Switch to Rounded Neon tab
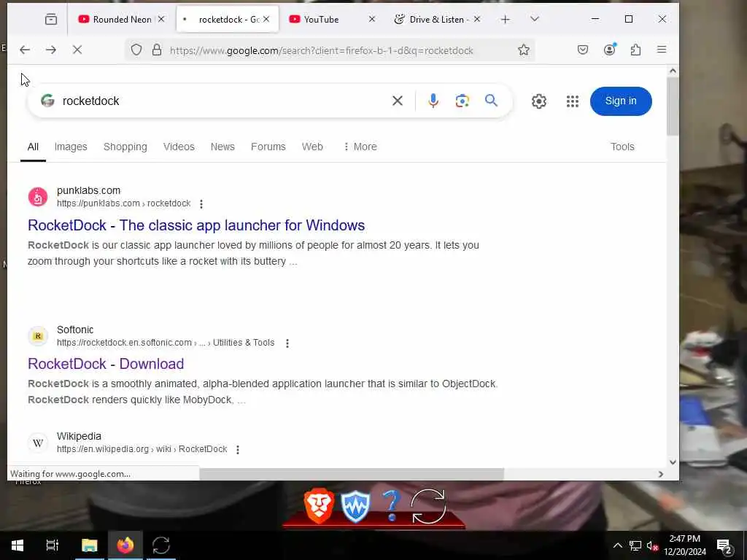Screen dimensions: 747x560 [x=115, y=20]
